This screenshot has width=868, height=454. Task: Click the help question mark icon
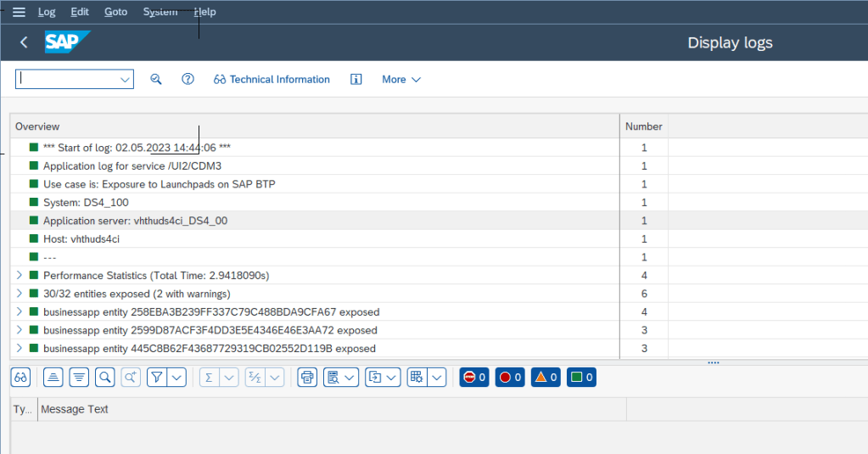tap(188, 79)
